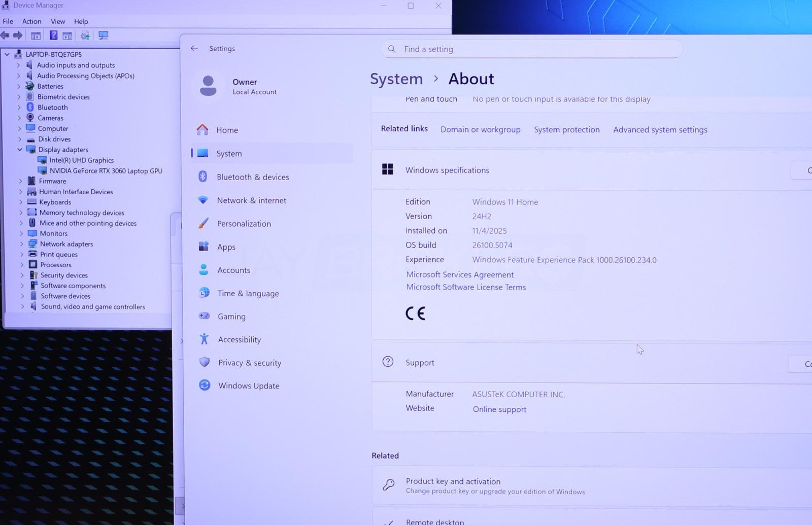Click Scan for hardware changes toolbar icon
The height and width of the screenshot is (525, 812).
[x=103, y=36]
